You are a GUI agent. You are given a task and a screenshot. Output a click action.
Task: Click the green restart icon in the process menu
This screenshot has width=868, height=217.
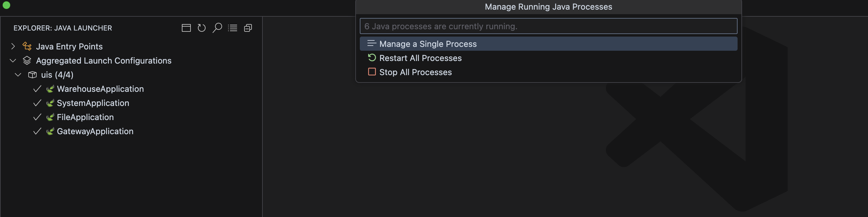pyautogui.click(x=372, y=57)
